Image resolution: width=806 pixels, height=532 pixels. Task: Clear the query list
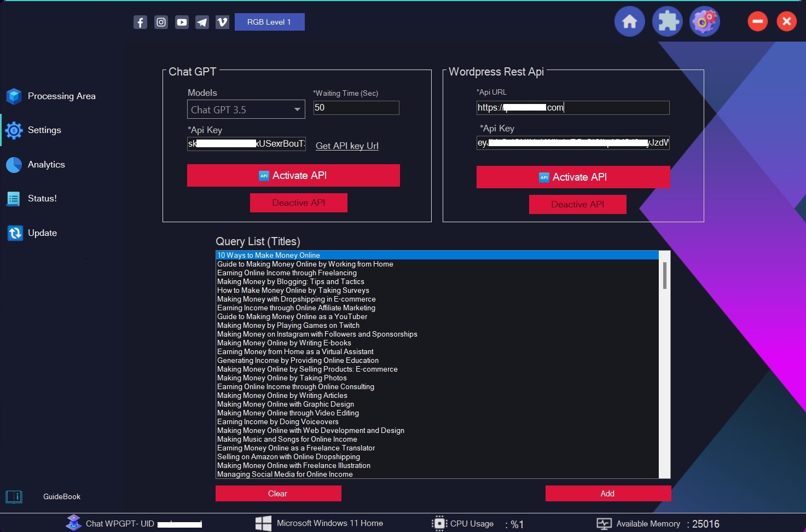click(x=279, y=494)
